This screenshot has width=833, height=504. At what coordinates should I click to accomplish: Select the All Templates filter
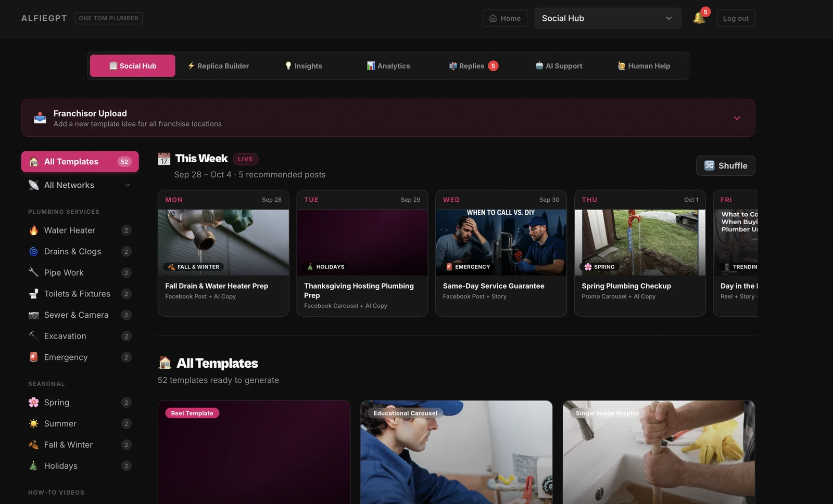tap(80, 162)
